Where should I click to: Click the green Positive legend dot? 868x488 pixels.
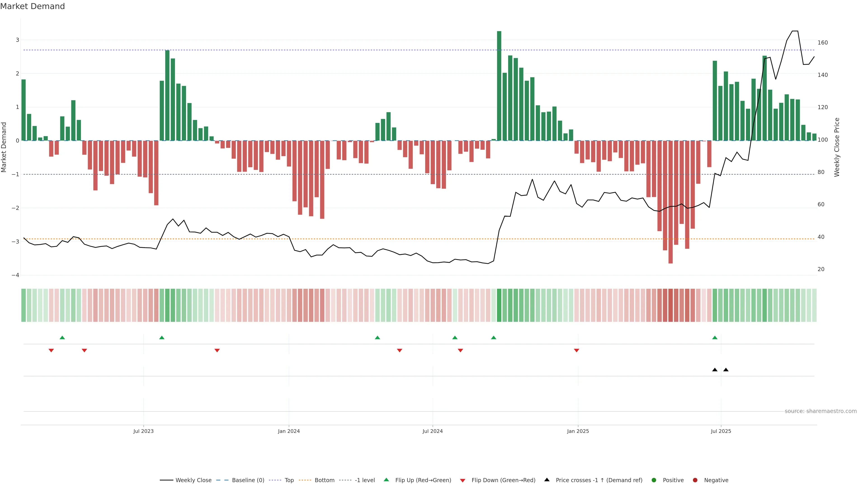[x=654, y=480]
